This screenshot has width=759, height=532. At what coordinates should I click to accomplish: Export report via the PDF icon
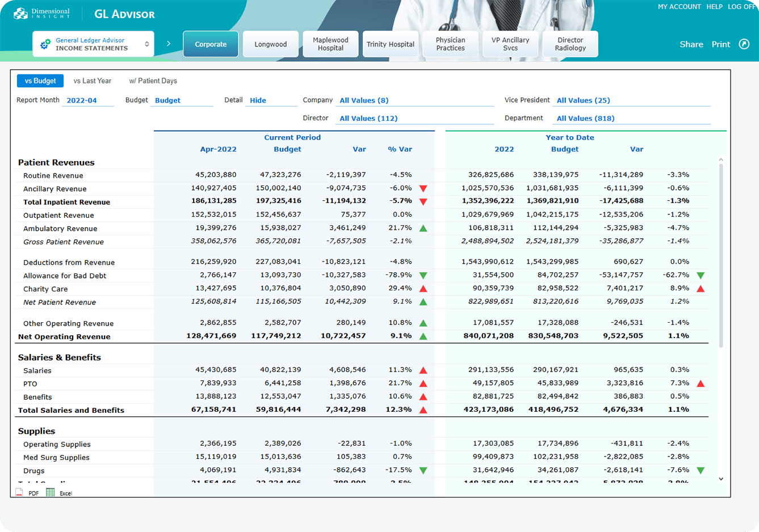click(x=20, y=492)
